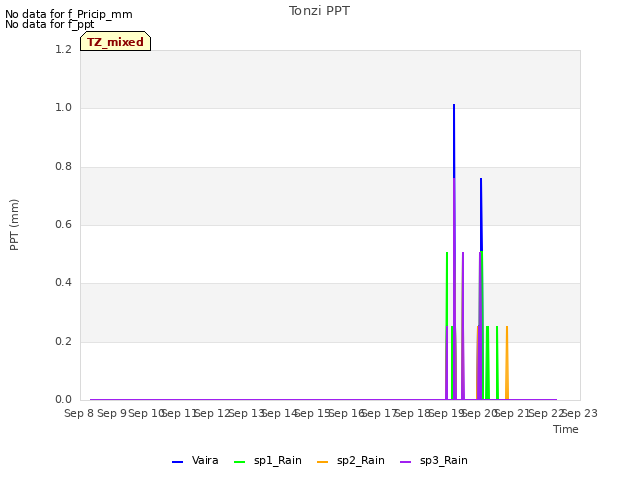This screenshot has width=640, height=480.
Task: Toggle the sp1_Rain legend entry
Action: (x=268, y=461)
